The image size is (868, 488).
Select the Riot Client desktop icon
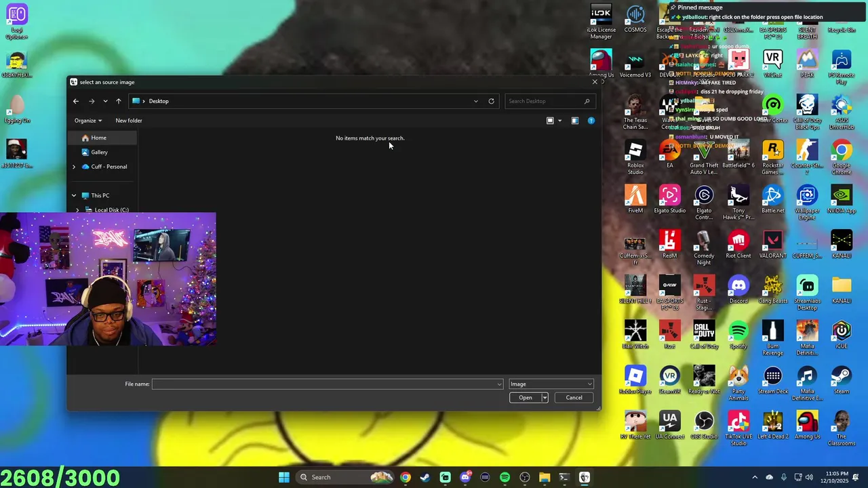tap(738, 244)
